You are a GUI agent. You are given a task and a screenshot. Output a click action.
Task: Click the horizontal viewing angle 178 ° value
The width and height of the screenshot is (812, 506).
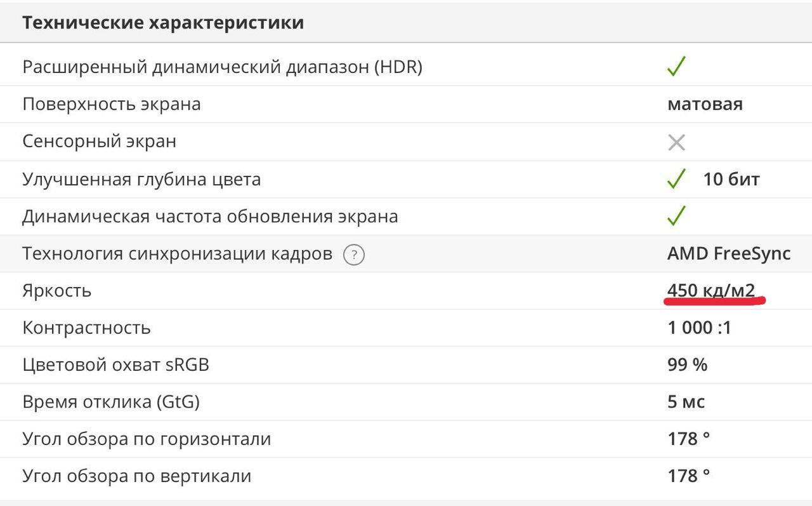tap(688, 439)
